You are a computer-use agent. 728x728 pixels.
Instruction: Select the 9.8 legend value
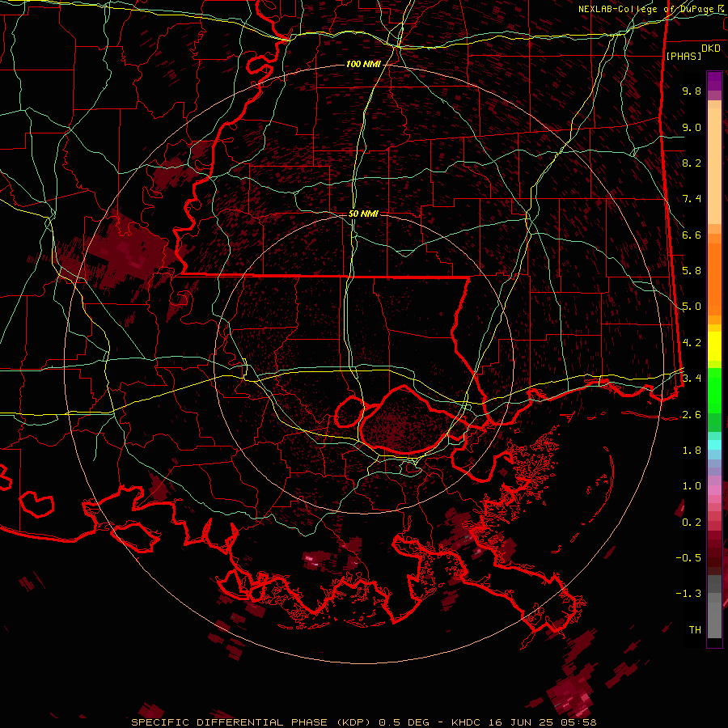click(x=692, y=91)
